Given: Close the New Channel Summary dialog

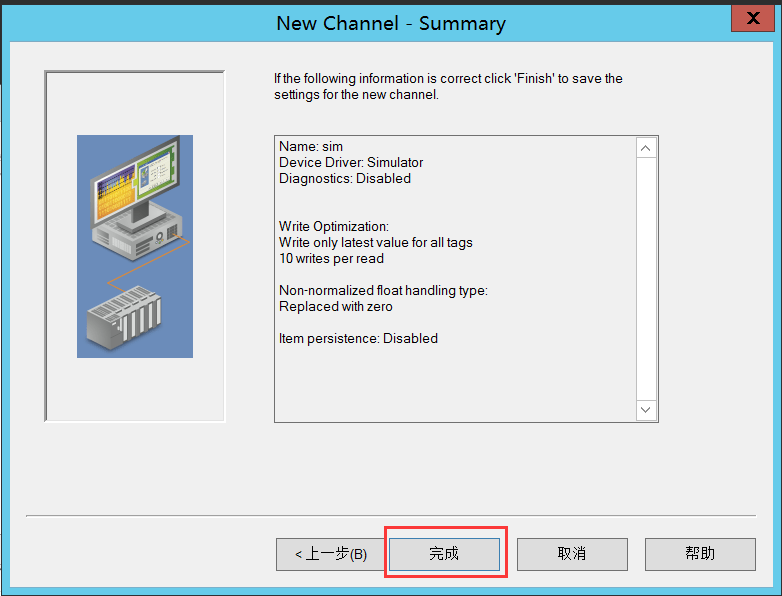Looking at the screenshot, I should [x=751, y=18].
